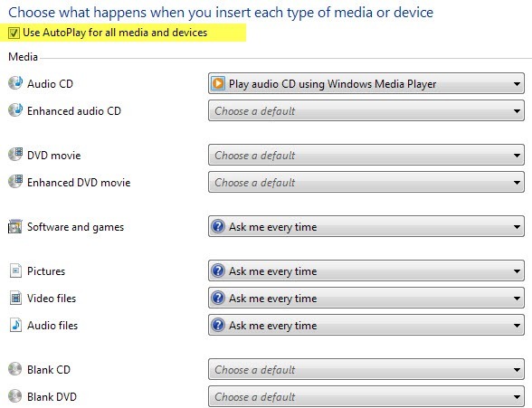The width and height of the screenshot is (532, 408).
Task: Uncheck Use AutoPlay for all media
Action: (14, 33)
